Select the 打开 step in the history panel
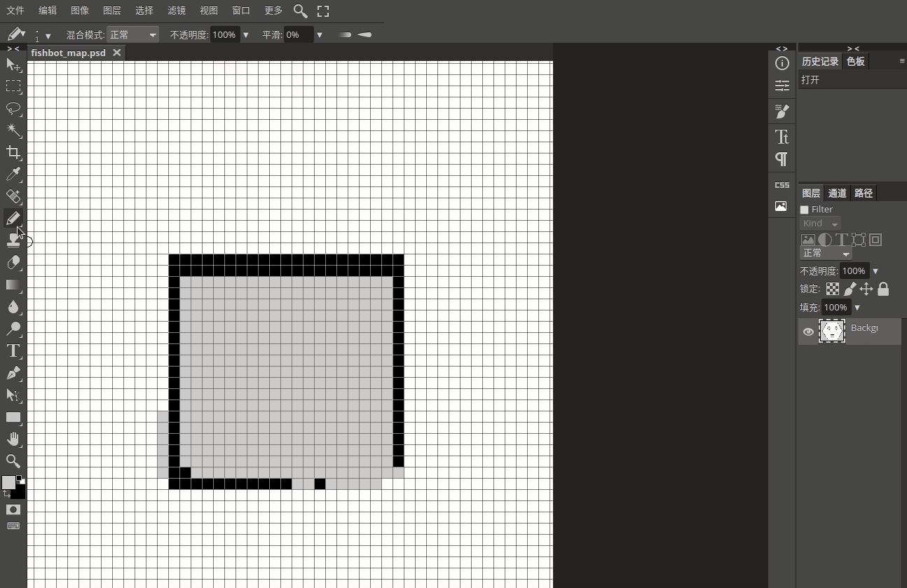Image resolution: width=907 pixels, height=588 pixels. click(x=811, y=80)
